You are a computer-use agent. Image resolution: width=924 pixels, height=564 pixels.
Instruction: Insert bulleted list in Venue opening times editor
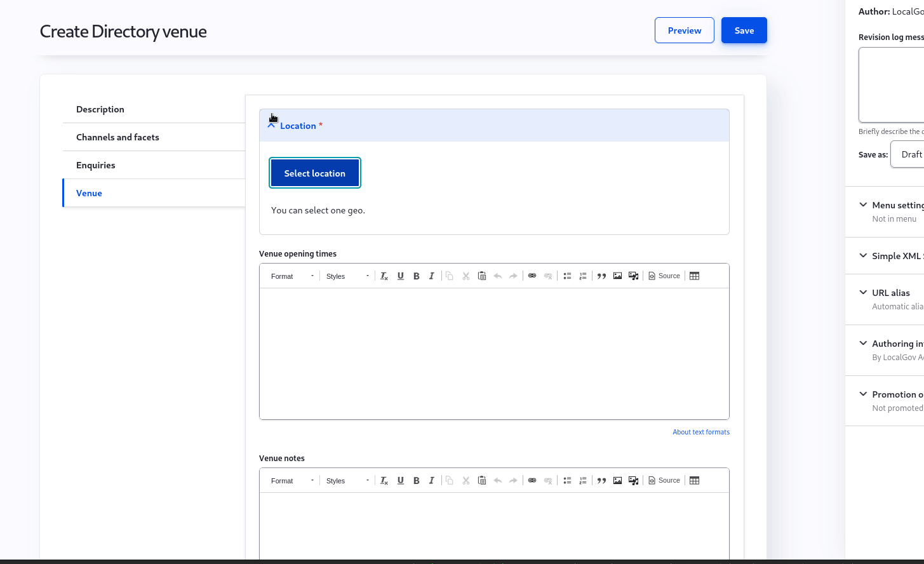point(567,276)
